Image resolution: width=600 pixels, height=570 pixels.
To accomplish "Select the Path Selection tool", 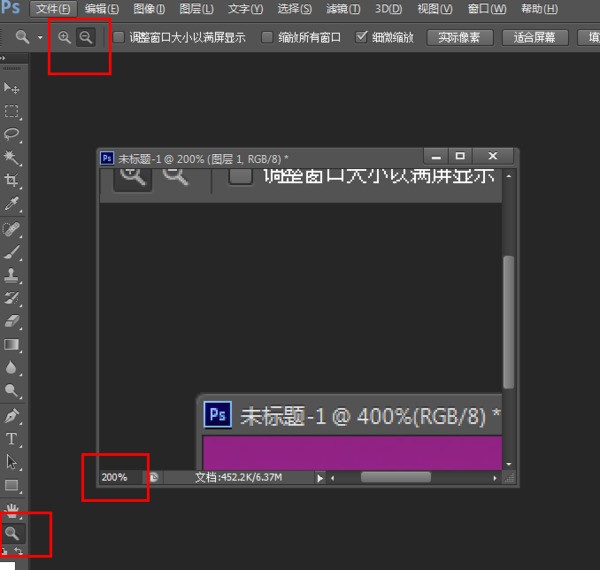I will coord(11,462).
